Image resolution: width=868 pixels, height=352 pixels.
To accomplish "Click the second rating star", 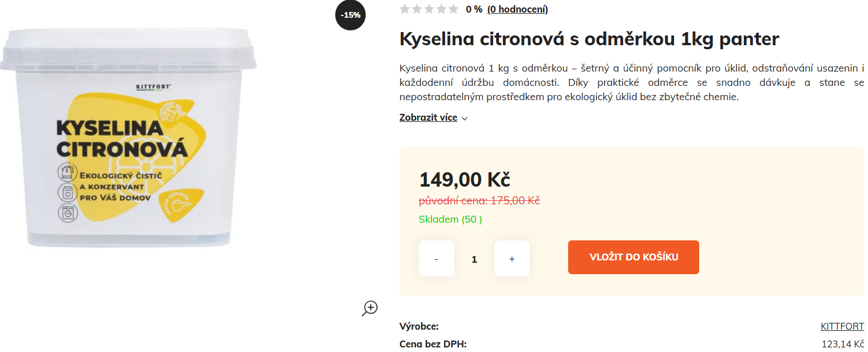I will 417,9.
